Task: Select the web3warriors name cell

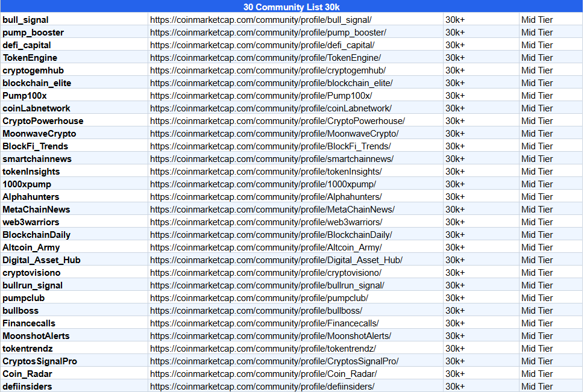Action: point(74,222)
